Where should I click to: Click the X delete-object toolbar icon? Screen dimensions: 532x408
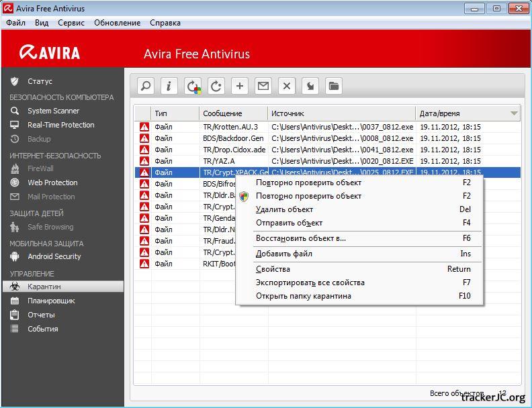tap(287, 86)
